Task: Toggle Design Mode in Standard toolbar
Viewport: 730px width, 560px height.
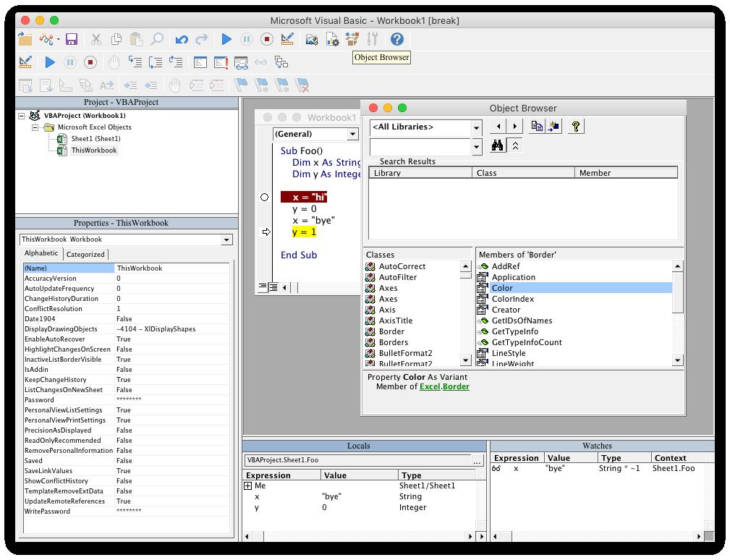Action: (x=287, y=39)
